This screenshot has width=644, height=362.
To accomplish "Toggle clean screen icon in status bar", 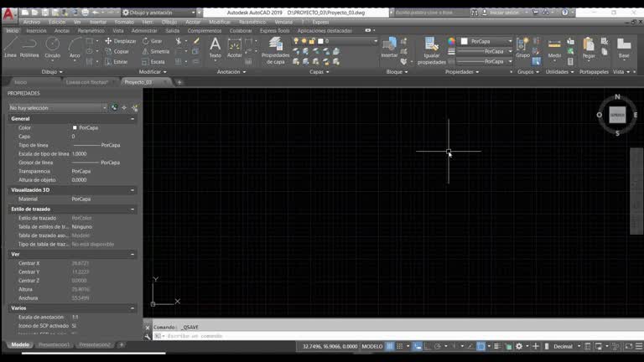I will click(629, 346).
